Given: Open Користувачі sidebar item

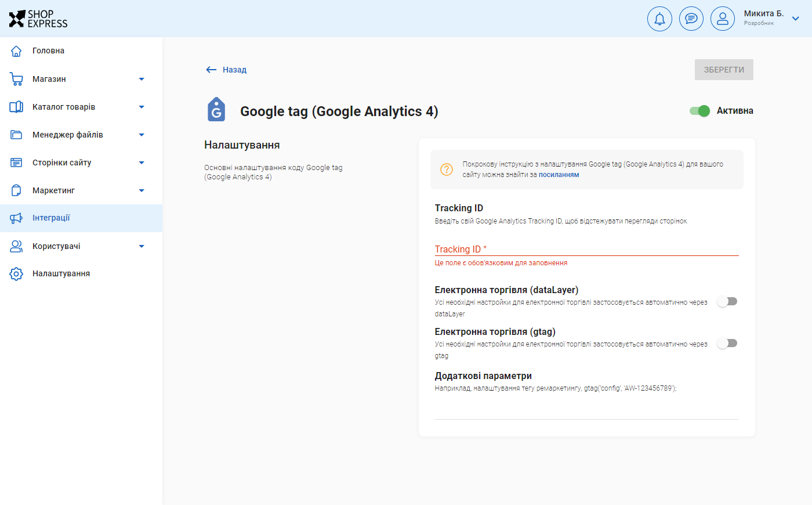Looking at the screenshot, I should point(81,246).
